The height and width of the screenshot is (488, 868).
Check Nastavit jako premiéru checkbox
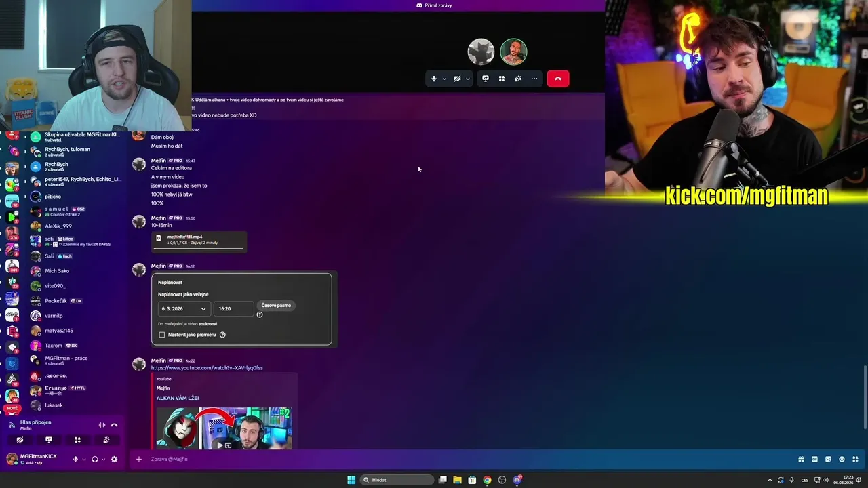click(x=162, y=335)
